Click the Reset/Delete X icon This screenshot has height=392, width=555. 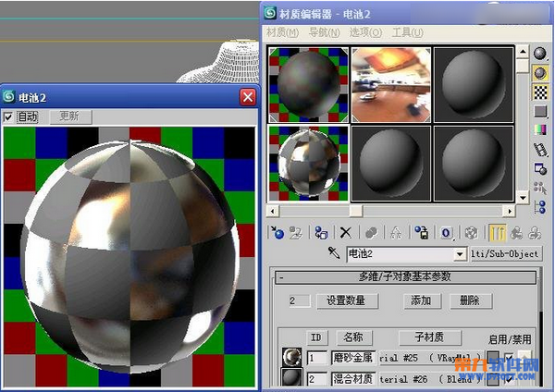(x=346, y=233)
